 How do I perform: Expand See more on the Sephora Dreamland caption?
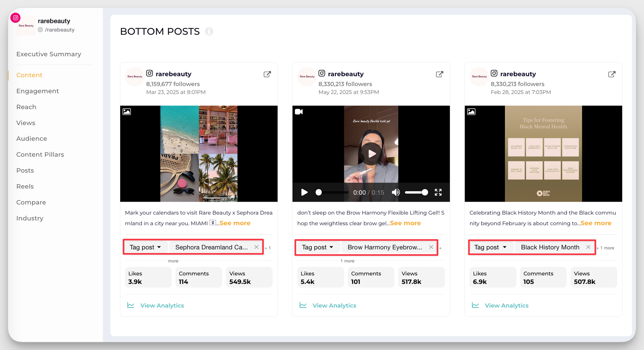pyautogui.click(x=235, y=223)
